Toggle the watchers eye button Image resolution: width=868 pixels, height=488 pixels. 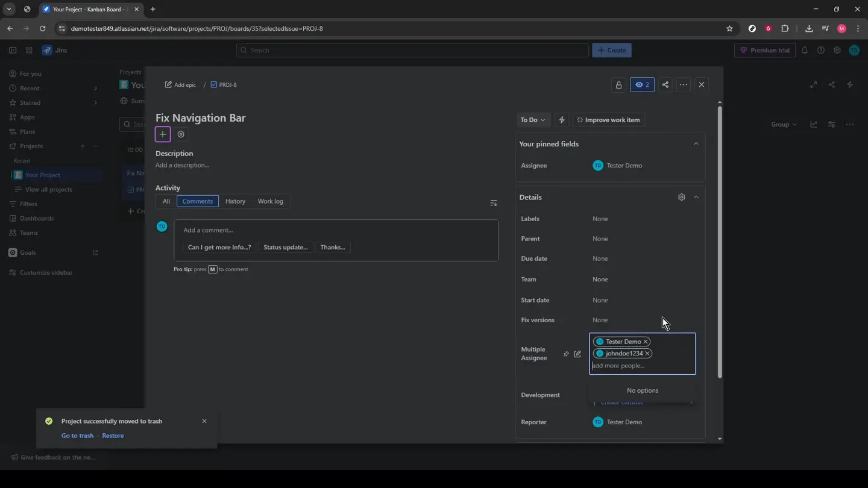642,85
